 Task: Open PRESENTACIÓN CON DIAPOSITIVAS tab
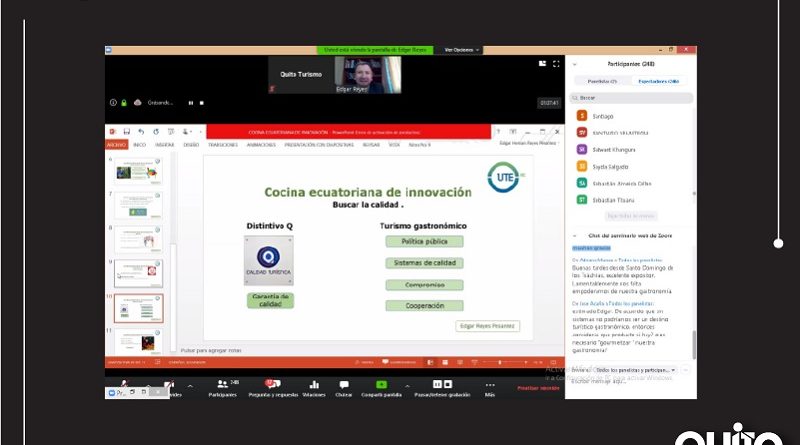tap(319, 145)
